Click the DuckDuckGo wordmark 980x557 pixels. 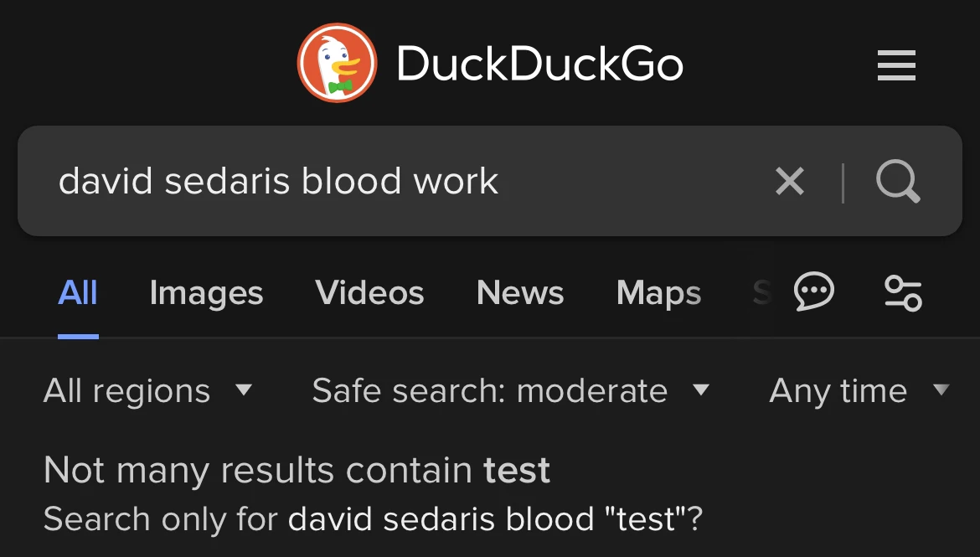(540, 62)
